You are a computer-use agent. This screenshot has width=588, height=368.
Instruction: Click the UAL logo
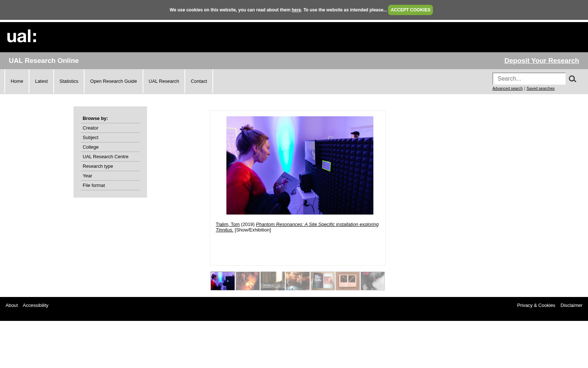tap(22, 36)
